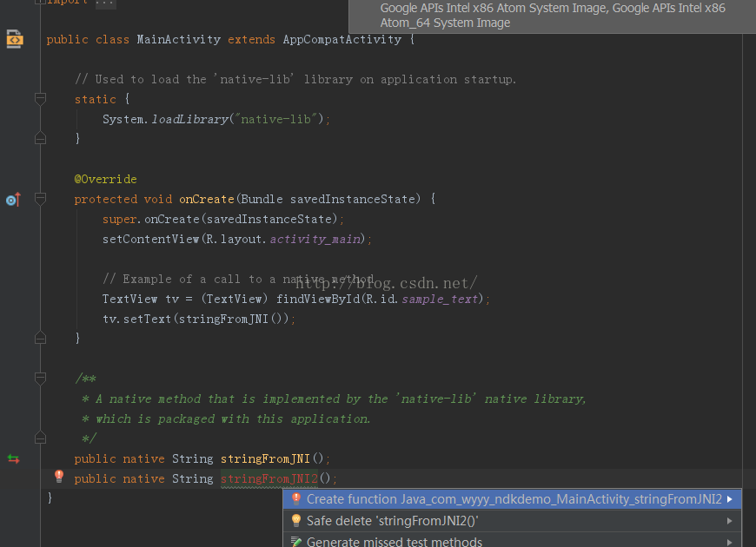Select Create function Java_com_wyyy_ndkdemo_MainActivity_stringFromJNI2
Image resolution: width=756 pixels, height=547 pixels.
[x=512, y=499]
